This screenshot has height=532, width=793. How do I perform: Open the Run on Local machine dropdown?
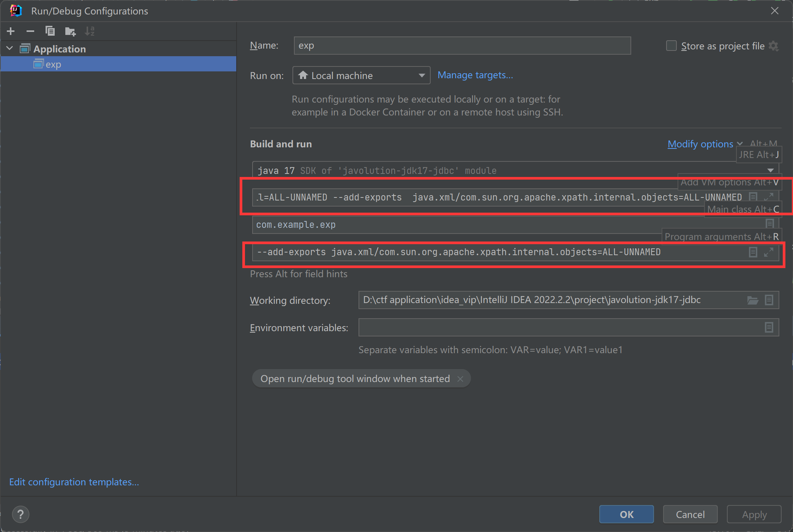tap(361, 75)
